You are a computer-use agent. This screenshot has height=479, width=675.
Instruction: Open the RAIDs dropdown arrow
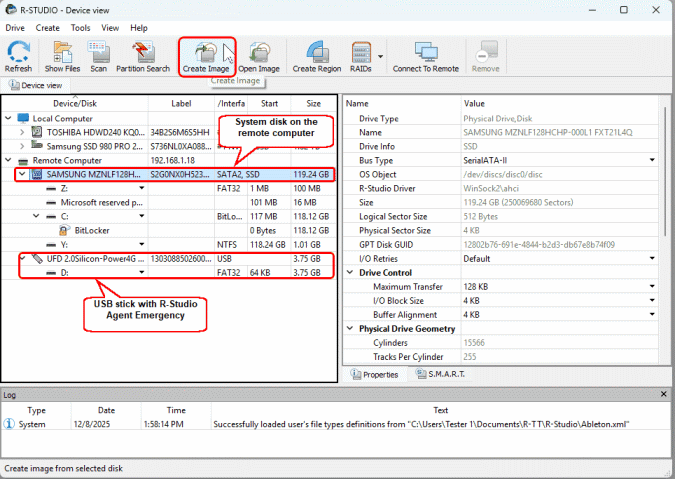[x=380, y=57]
